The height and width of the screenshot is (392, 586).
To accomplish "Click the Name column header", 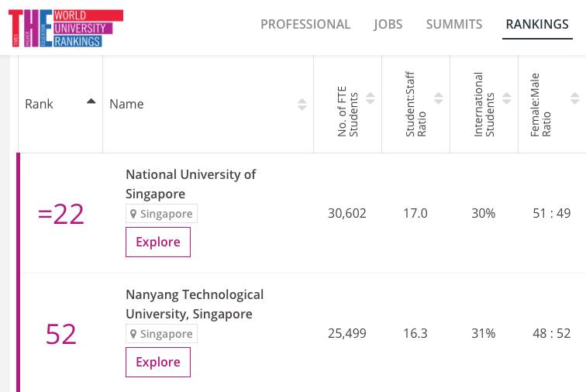I will (127, 104).
